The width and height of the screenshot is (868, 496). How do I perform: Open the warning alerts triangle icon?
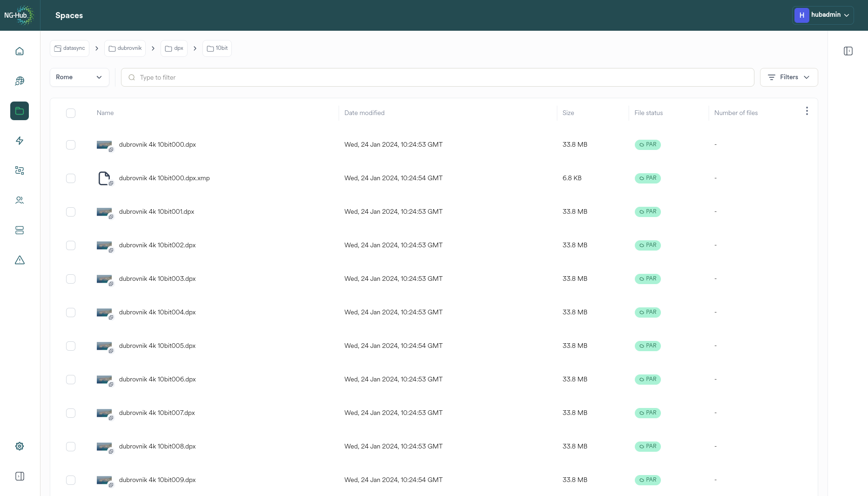click(x=20, y=260)
